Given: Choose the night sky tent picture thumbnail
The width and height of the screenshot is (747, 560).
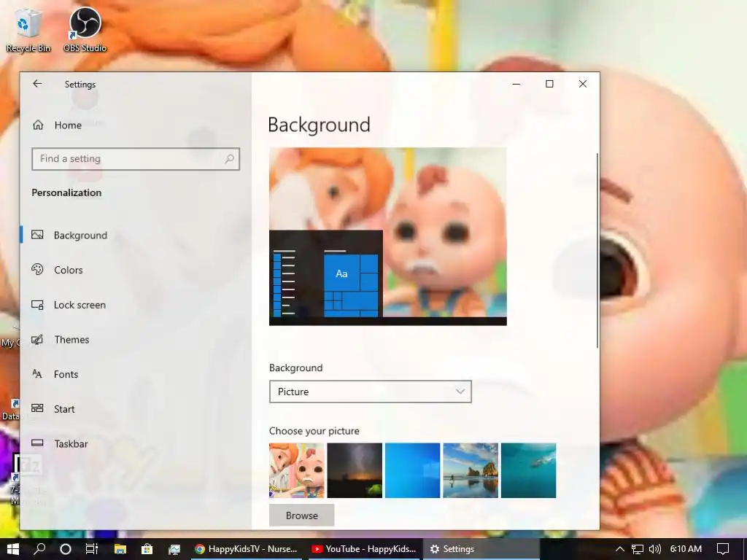Looking at the screenshot, I should (355, 470).
